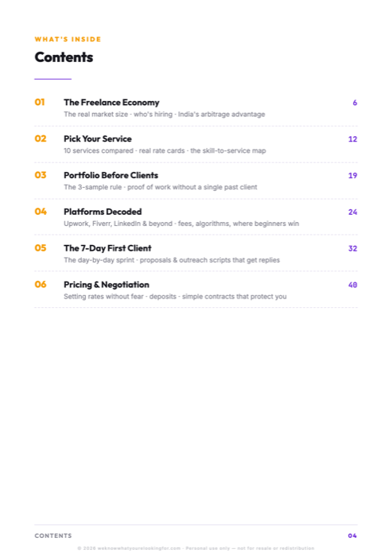Viewport: 392px width, 557px height.
Task: Open Pricing & Negotiation chapter
Action: pyautogui.click(x=107, y=285)
